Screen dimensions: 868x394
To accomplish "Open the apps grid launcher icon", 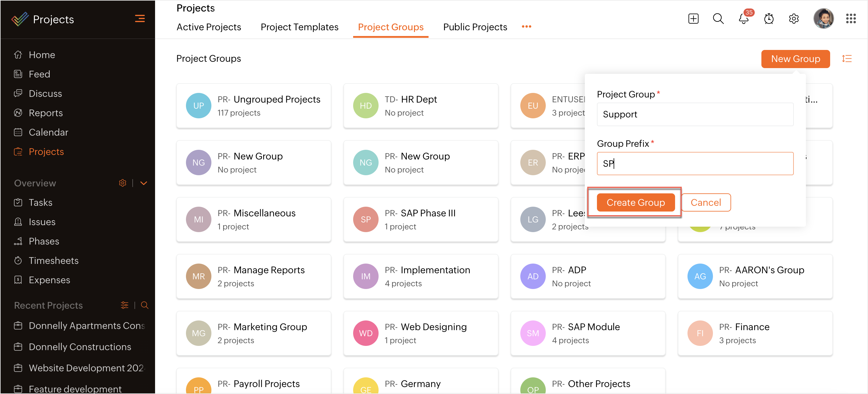I will pyautogui.click(x=850, y=18).
